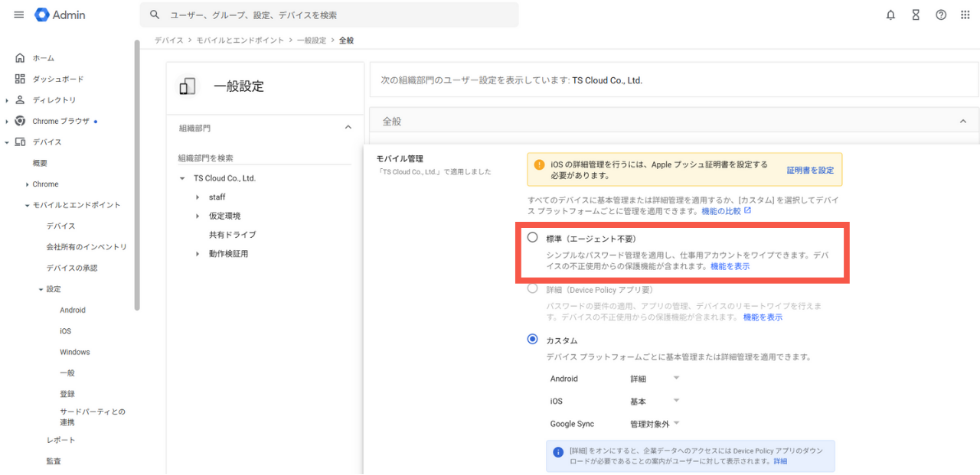Open Windows settings in sidebar
Image resolution: width=980 pixels, height=475 pixels.
tap(75, 352)
